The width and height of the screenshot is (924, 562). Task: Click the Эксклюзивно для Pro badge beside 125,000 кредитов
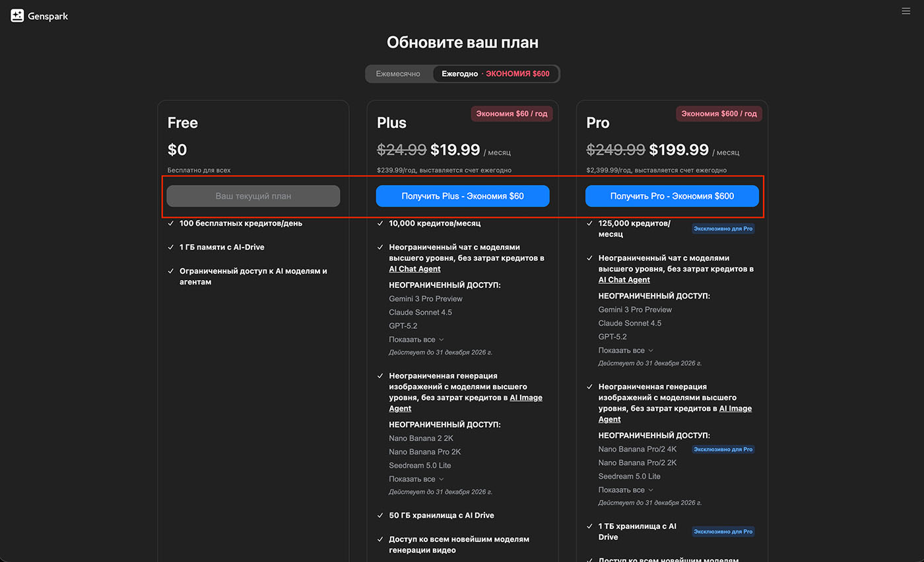(x=723, y=228)
